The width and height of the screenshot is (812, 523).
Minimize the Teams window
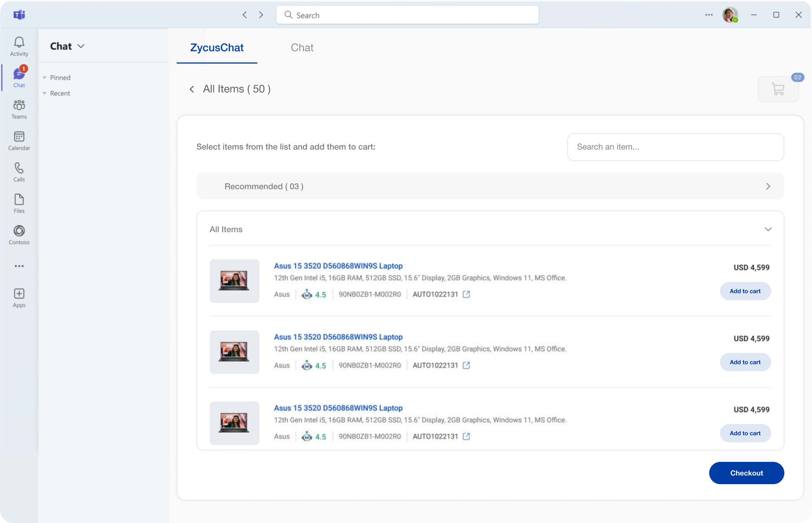click(x=753, y=15)
